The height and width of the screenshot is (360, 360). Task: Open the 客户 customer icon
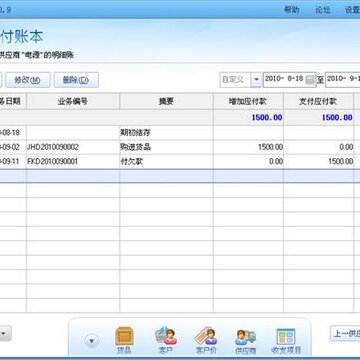(x=166, y=341)
